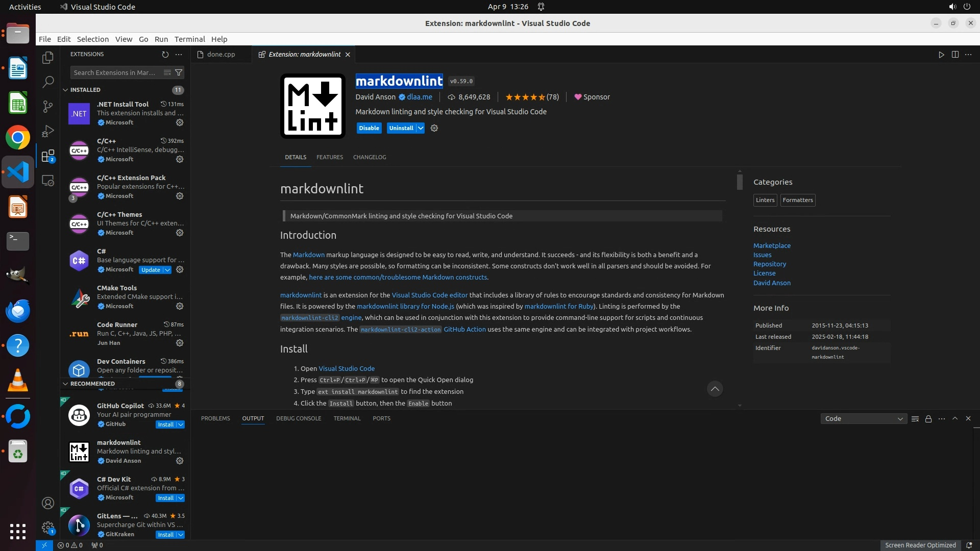Viewport: 980px width, 551px height.
Task: Open the output channel dropdown showing Code
Action: pos(864,419)
